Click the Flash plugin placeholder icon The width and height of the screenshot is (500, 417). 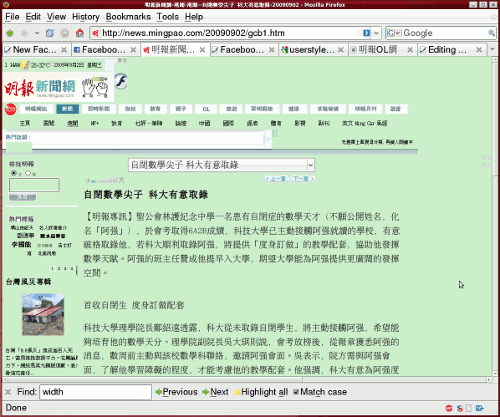point(121,81)
